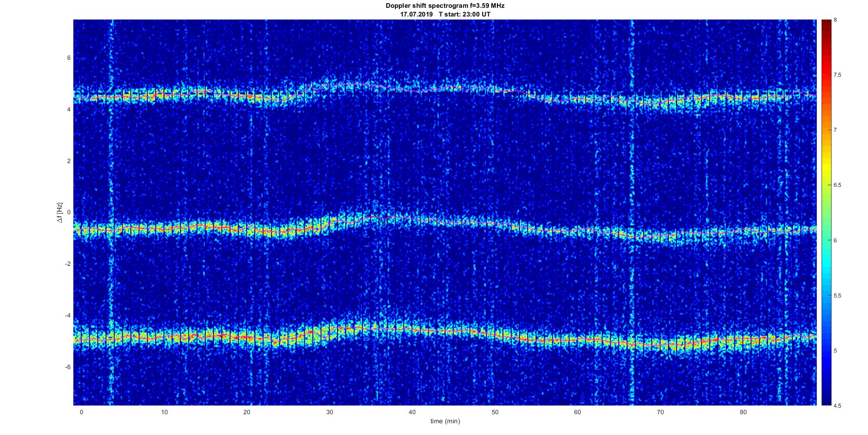Click colorbar tick label "4.5"

tap(838, 406)
